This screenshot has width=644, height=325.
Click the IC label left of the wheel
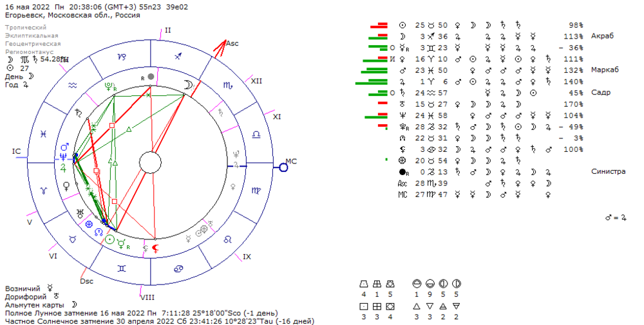(17, 151)
